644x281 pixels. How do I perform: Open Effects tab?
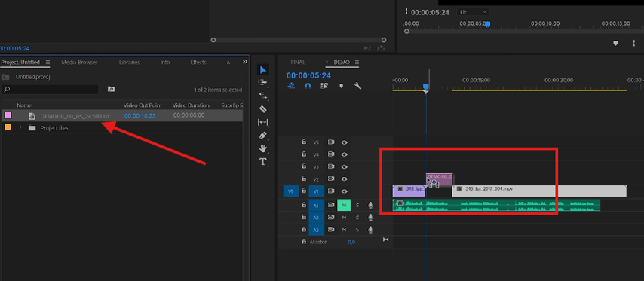point(198,63)
